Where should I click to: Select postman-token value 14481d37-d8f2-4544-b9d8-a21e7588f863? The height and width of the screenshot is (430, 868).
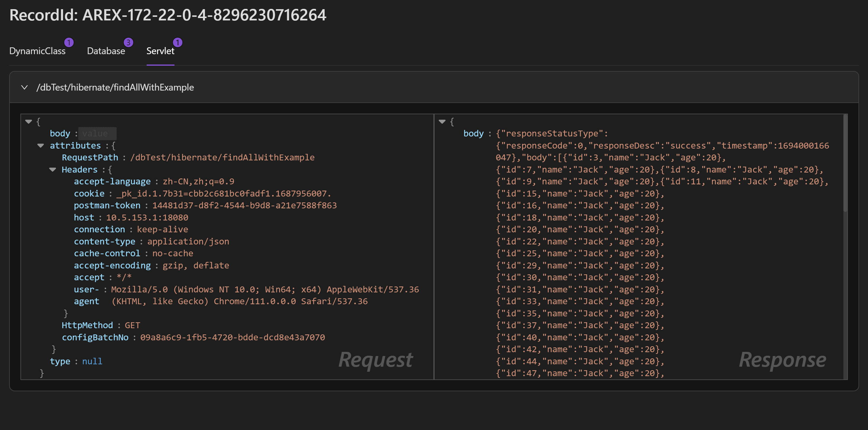[x=245, y=205]
